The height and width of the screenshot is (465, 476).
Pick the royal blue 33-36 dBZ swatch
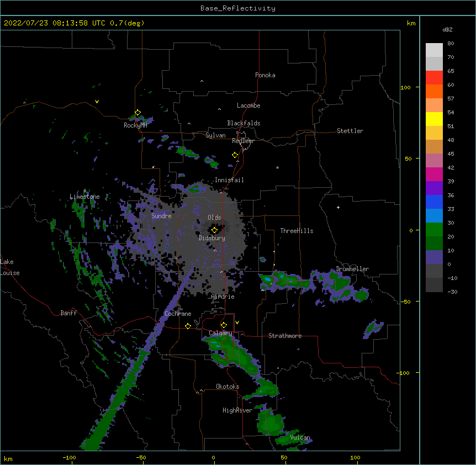[x=434, y=202]
